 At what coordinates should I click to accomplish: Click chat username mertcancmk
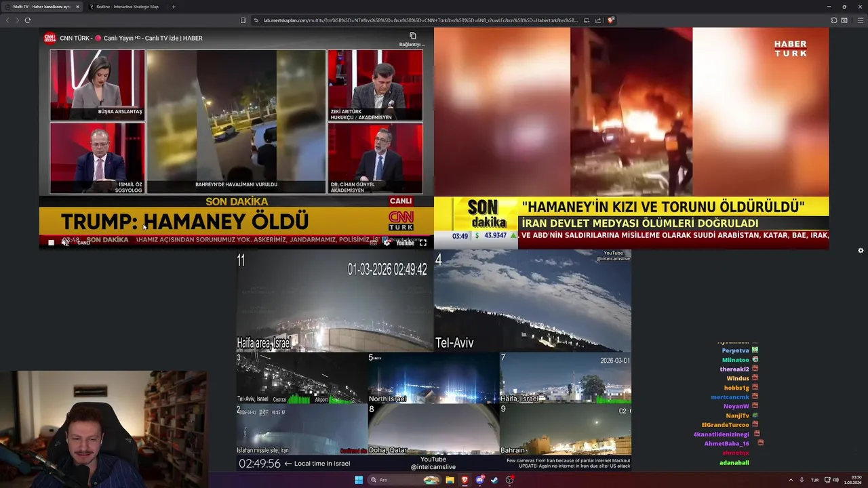point(730,397)
